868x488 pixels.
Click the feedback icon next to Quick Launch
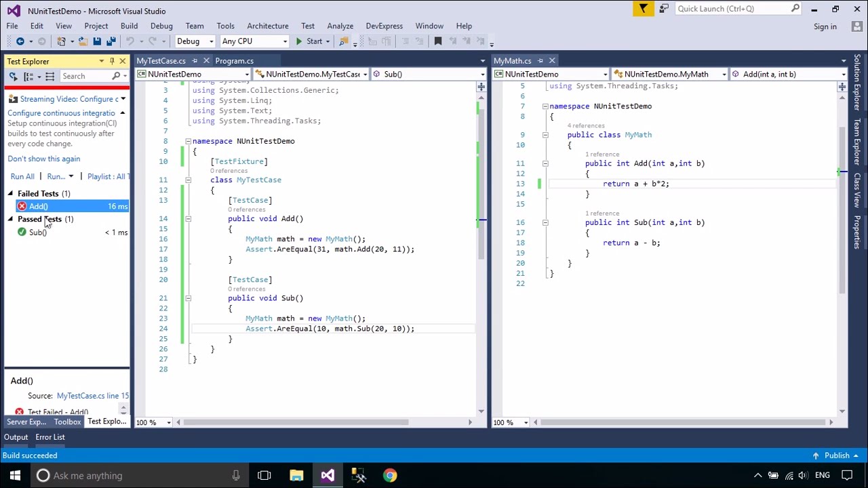[x=664, y=9]
